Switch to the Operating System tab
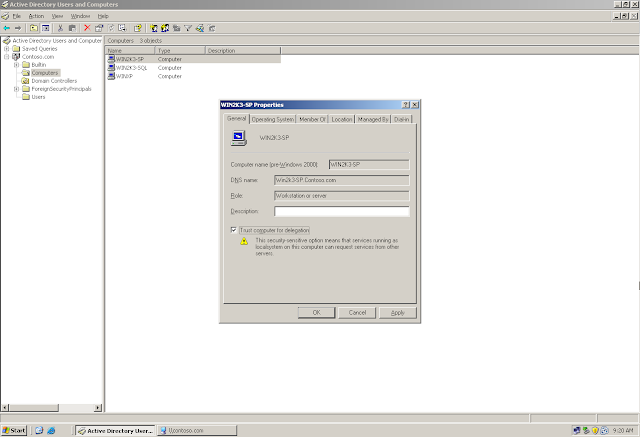 (273, 120)
